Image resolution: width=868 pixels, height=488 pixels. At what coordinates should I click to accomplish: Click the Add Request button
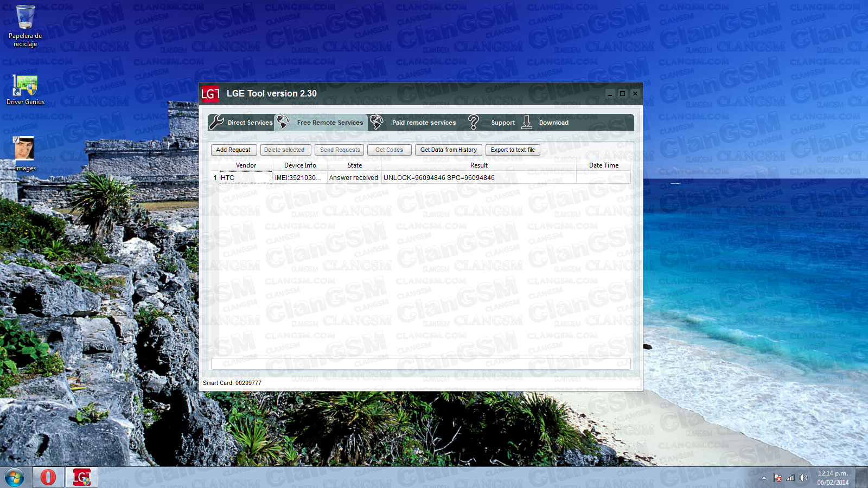click(x=233, y=150)
